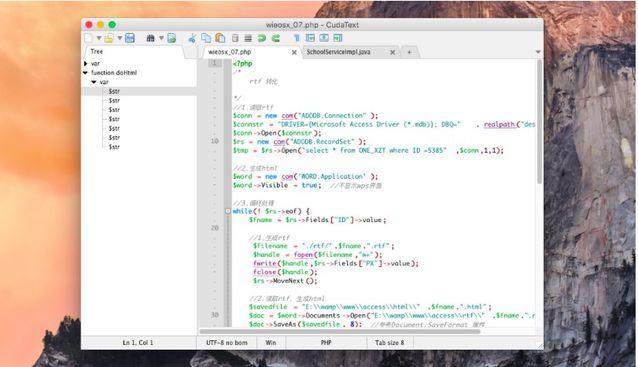Click the fwrite function call
The width and height of the screenshot is (638, 367).
pos(264,263)
